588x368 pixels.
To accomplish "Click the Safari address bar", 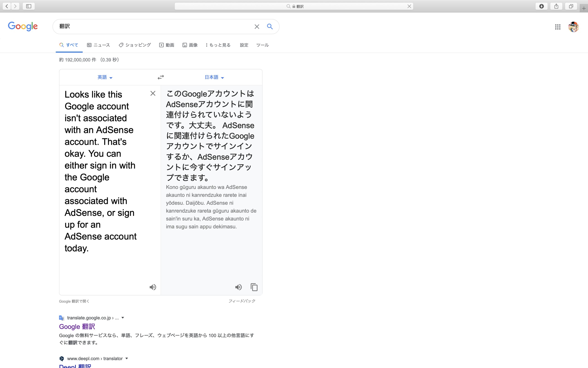I will tap(294, 6).
